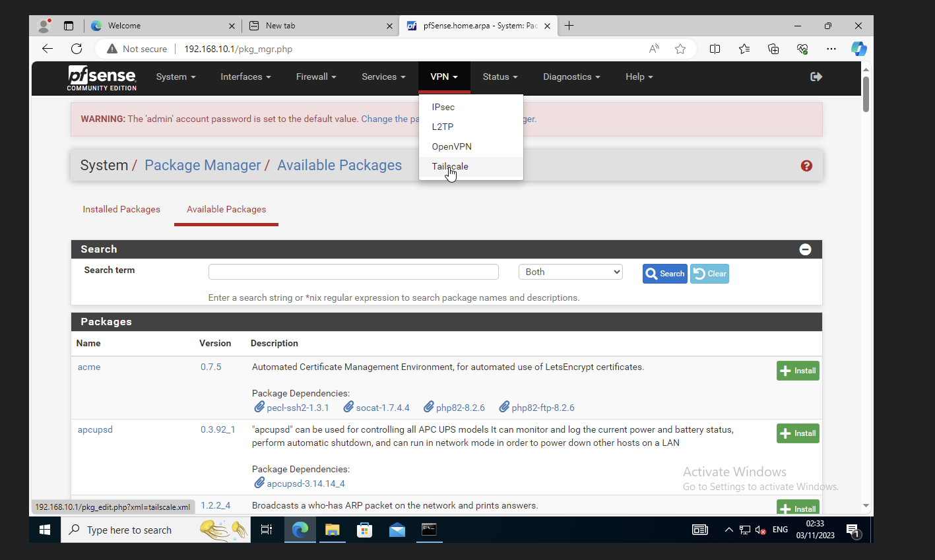Click the browser back arrow
The width and height of the screenshot is (935, 560).
pyautogui.click(x=47, y=49)
